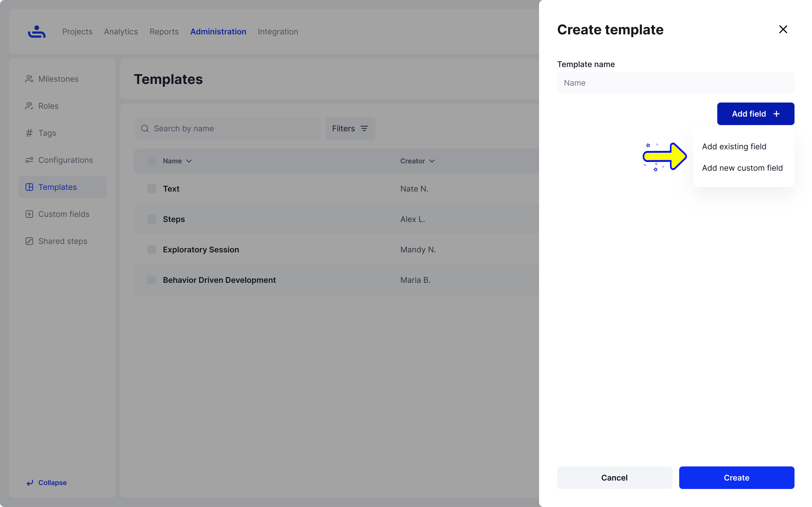Click the Milestones sidebar icon
The height and width of the screenshot is (507, 812).
click(x=29, y=79)
